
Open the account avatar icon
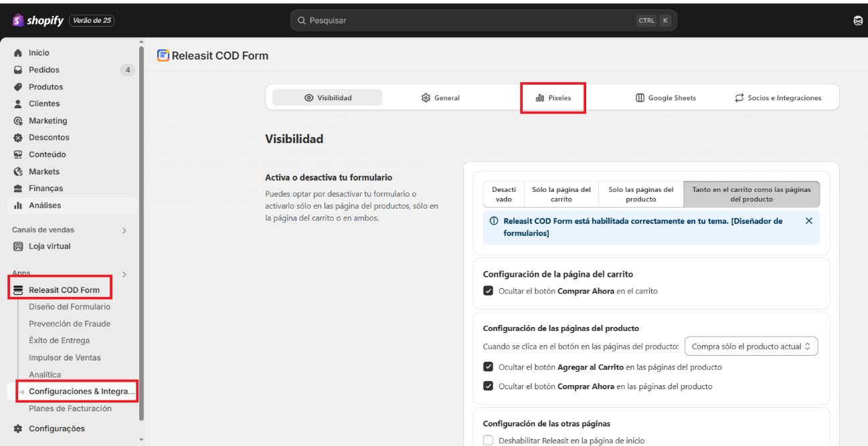click(x=858, y=21)
